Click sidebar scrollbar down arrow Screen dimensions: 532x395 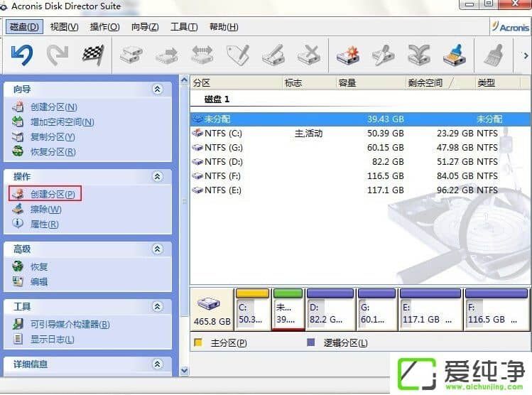tap(184, 371)
